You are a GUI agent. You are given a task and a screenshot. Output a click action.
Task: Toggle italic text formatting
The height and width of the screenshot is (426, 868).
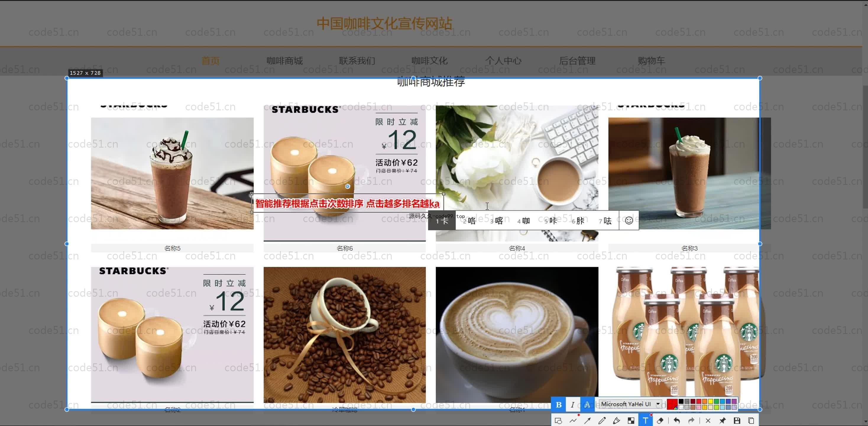click(x=572, y=404)
